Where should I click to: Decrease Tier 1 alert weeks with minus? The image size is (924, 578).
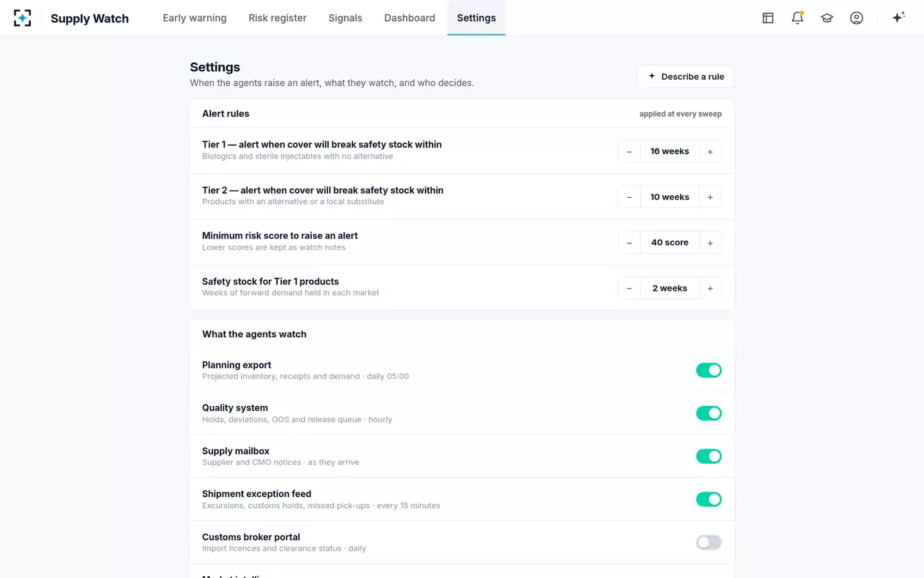(x=629, y=152)
